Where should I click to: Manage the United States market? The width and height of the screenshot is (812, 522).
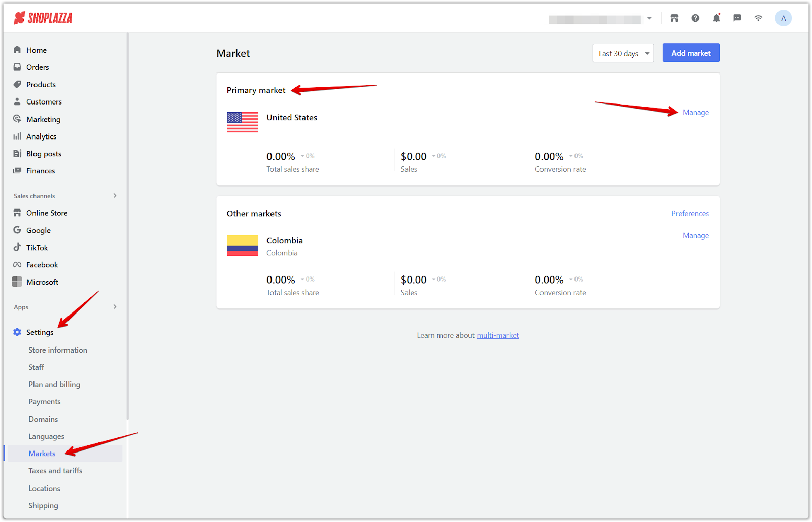point(696,112)
